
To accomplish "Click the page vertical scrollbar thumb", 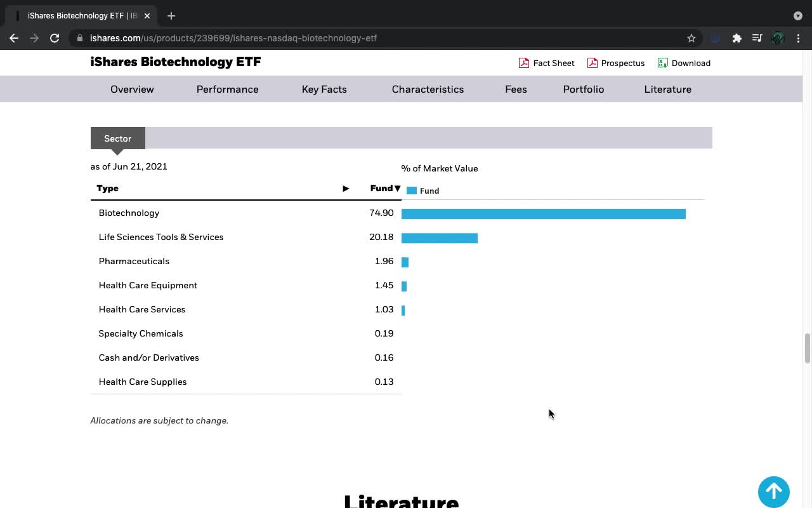I will pyautogui.click(x=807, y=348).
